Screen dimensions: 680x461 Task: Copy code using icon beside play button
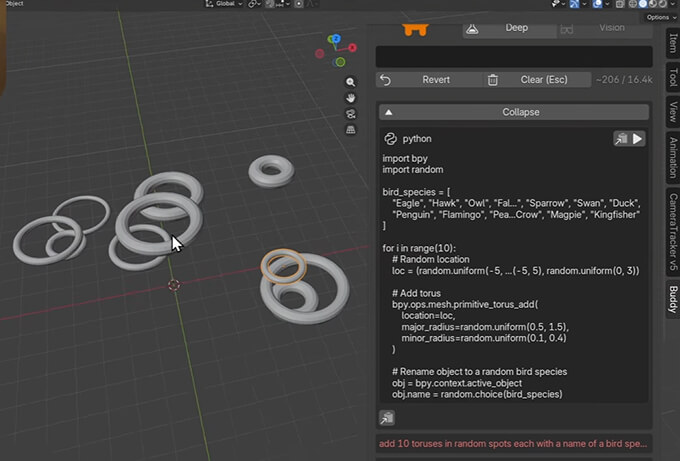(x=621, y=139)
